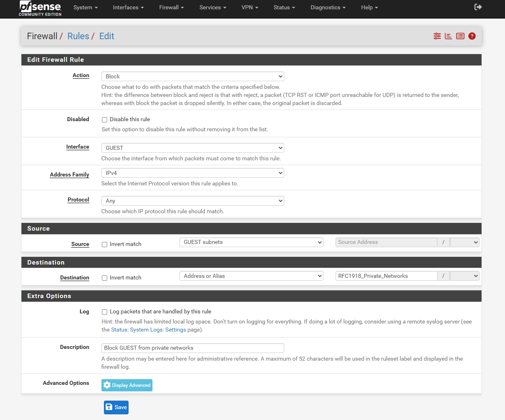This screenshot has height=420, width=505.
Task: Open the Help menu
Action: [x=370, y=7]
